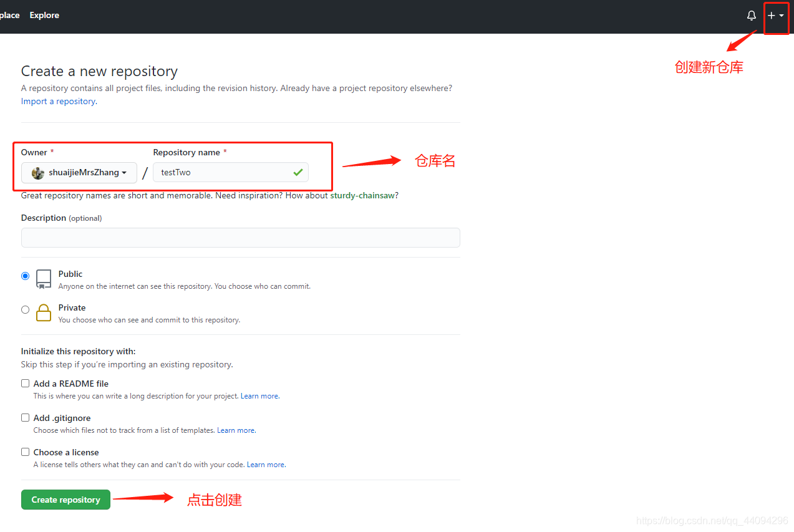Open the notifications bell icon
The width and height of the screenshot is (794, 532).
(752, 16)
